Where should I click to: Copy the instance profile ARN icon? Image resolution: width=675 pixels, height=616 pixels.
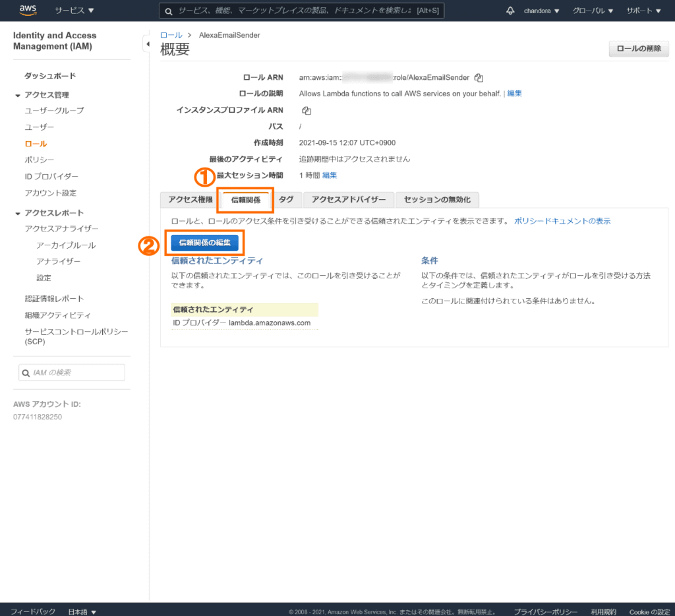click(x=307, y=110)
